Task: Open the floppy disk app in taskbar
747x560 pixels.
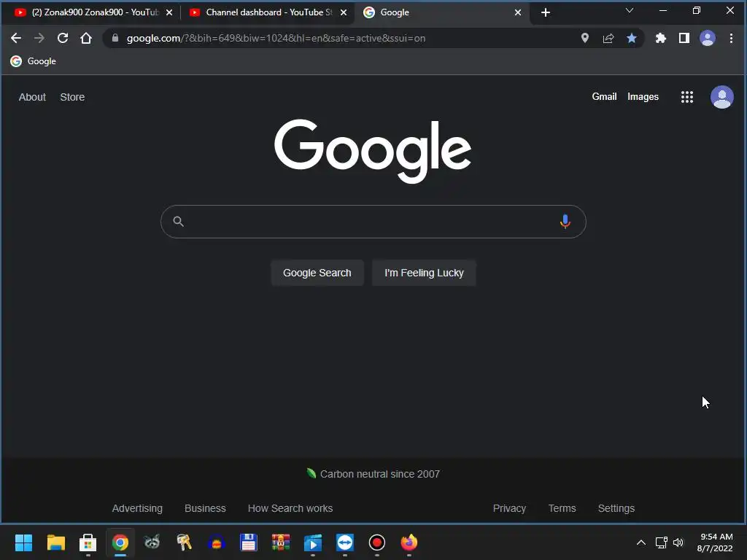Action: click(x=248, y=542)
